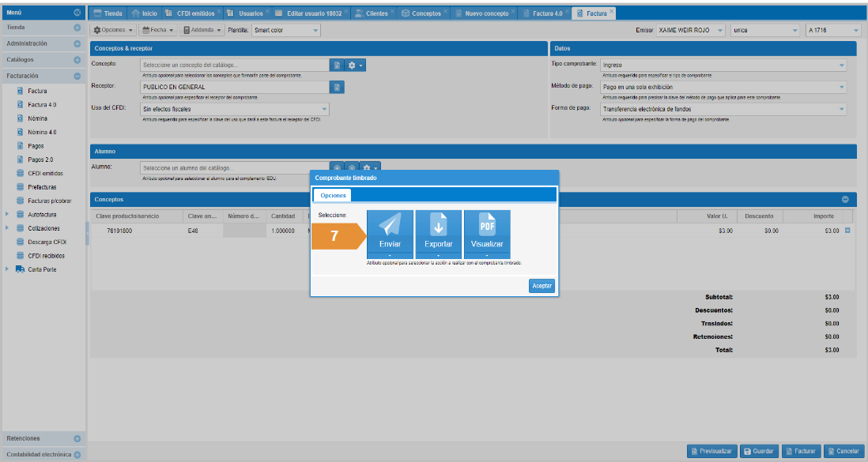Open the Concepto catalog search icon
Viewport: 868px width, 462px height.
coord(337,65)
